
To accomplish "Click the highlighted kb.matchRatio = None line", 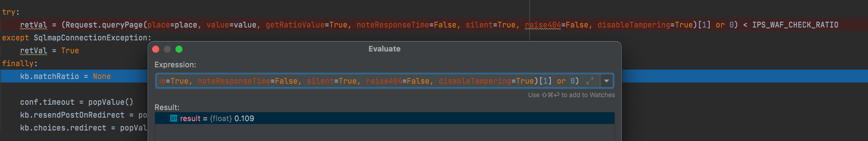I will [65, 76].
